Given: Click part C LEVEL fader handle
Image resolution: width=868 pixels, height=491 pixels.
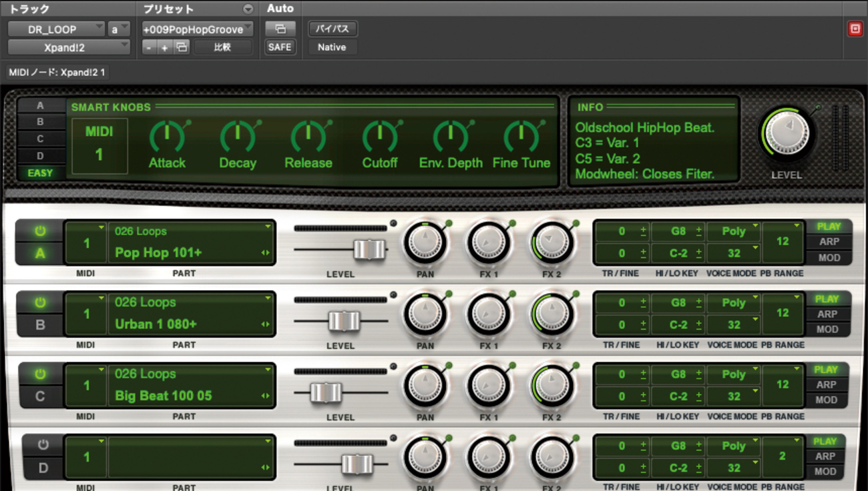Looking at the screenshot, I should coord(326,392).
